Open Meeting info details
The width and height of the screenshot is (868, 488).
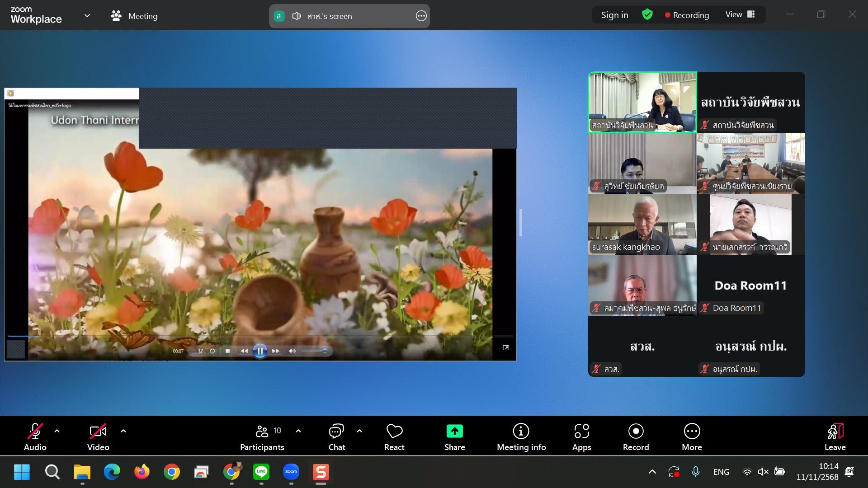coord(521,436)
